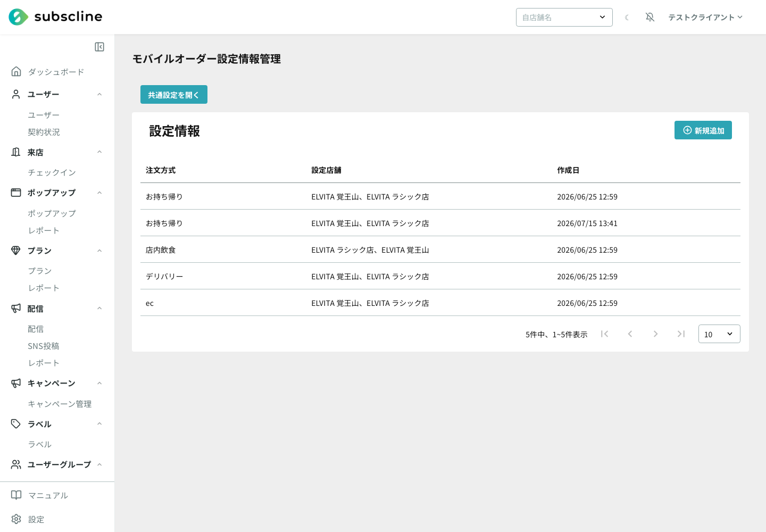This screenshot has width=766, height=532.
Task: Click the subscline logo
Action: tap(55, 17)
